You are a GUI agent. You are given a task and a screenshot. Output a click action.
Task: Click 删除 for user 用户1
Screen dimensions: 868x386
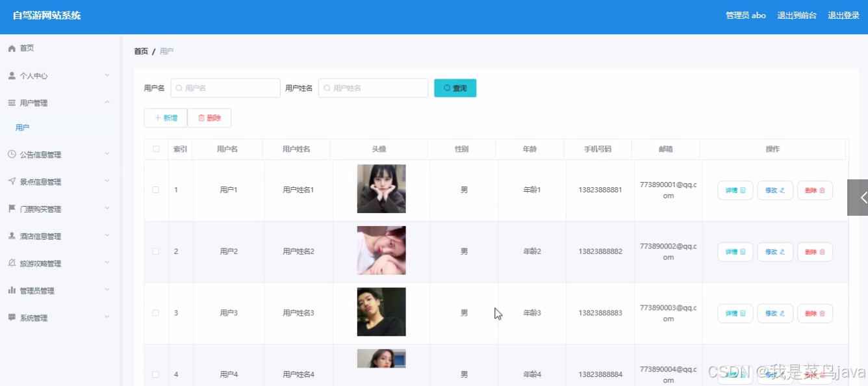pos(815,190)
